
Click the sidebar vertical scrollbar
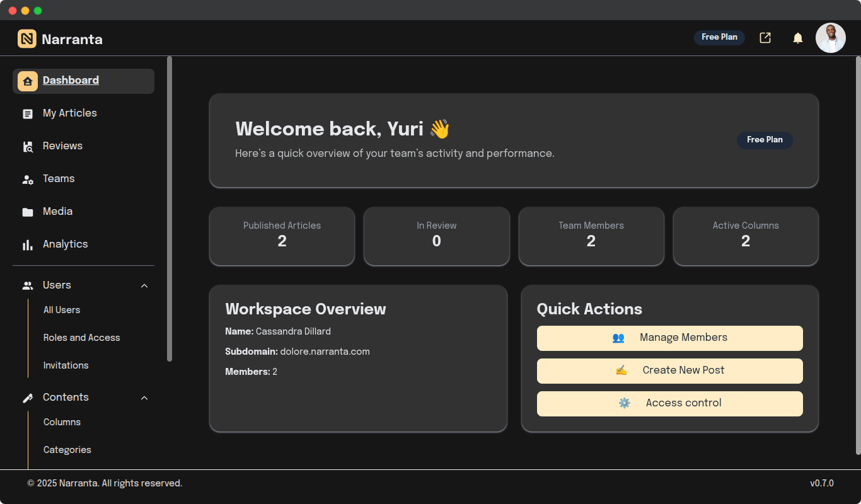[169, 208]
